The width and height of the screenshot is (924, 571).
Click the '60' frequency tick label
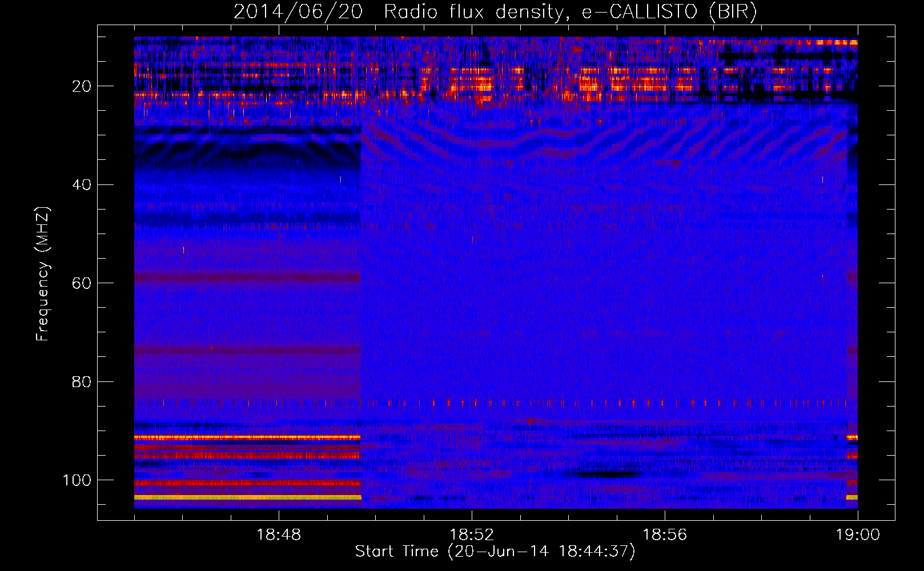(x=82, y=283)
